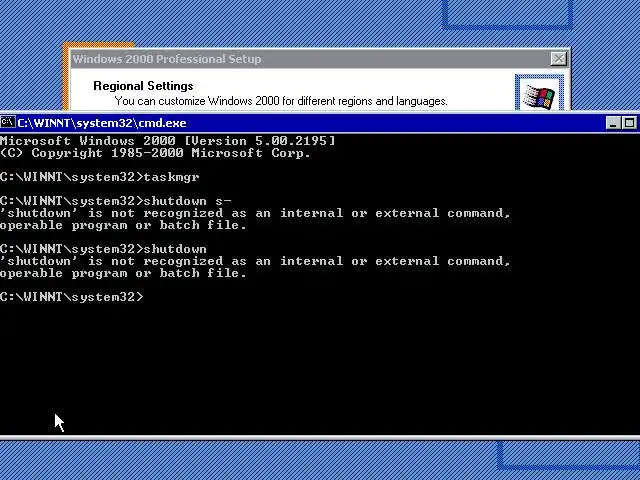Close the Windows 2000 Professional Setup dialog
Image resolution: width=640 pixels, height=480 pixels.
(x=558, y=59)
